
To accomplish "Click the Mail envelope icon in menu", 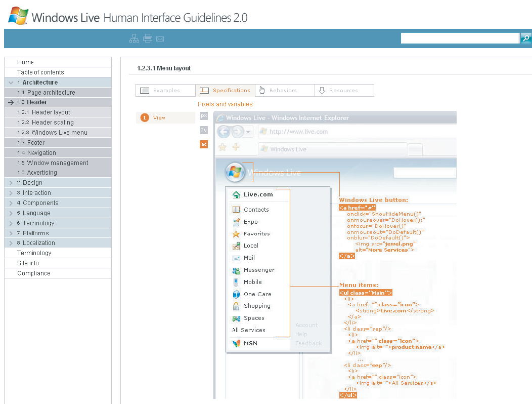I will tap(236, 258).
